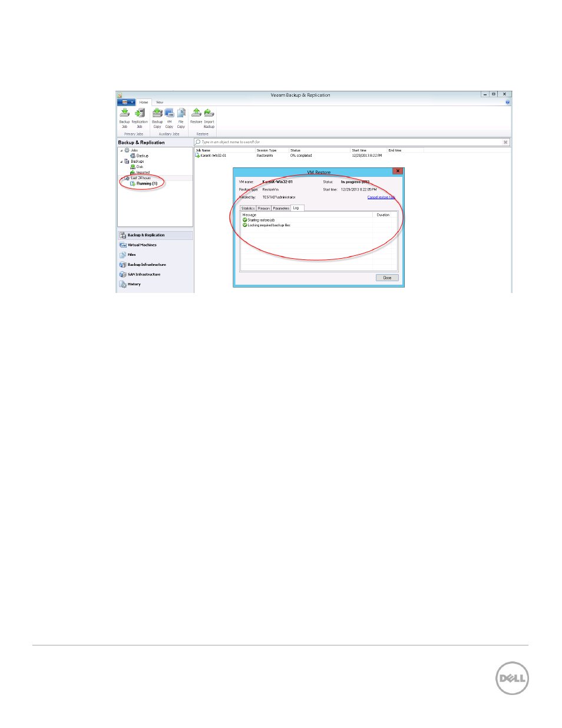Switch to the View ribbon tab

tap(160, 103)
